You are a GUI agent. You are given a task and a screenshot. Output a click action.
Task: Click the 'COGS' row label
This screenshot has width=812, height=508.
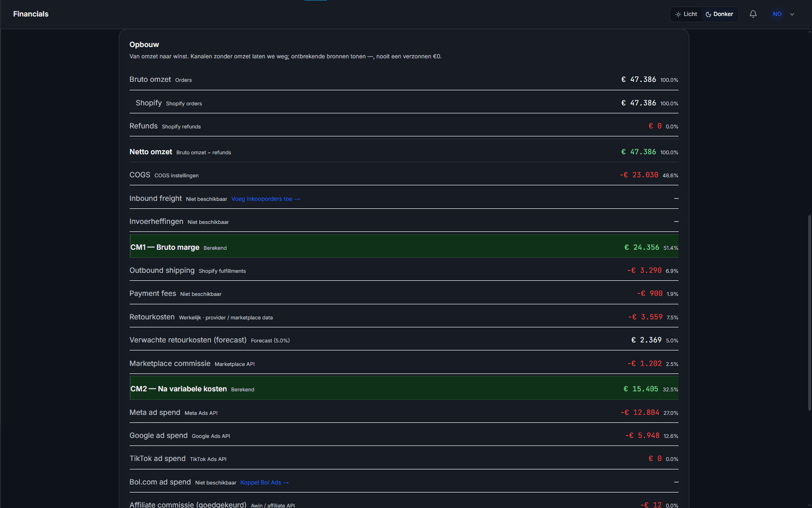(140, 175)
